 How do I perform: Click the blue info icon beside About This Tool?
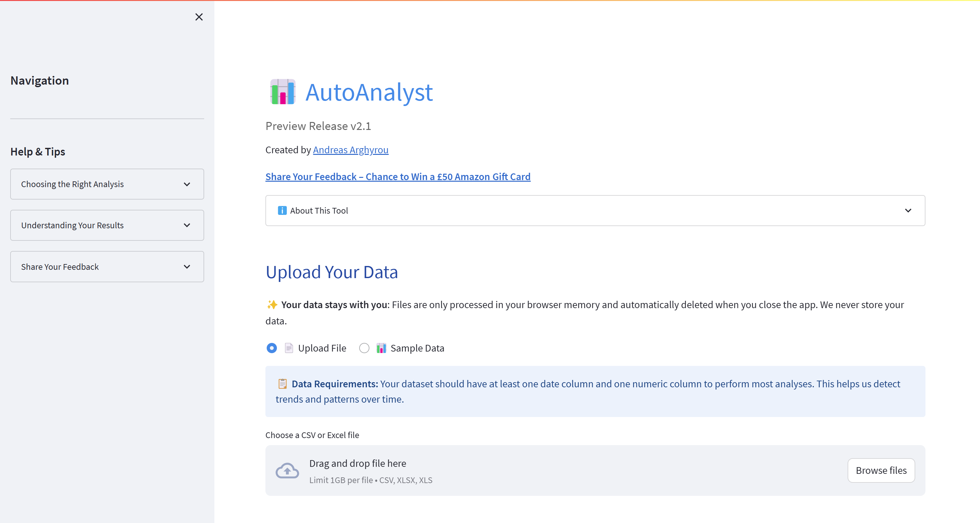tap(282, 210)
